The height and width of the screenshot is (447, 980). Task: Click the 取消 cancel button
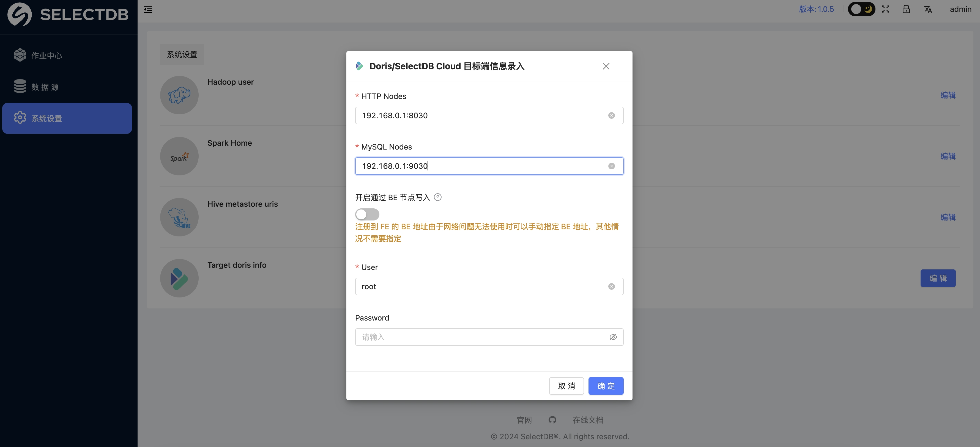566,386
